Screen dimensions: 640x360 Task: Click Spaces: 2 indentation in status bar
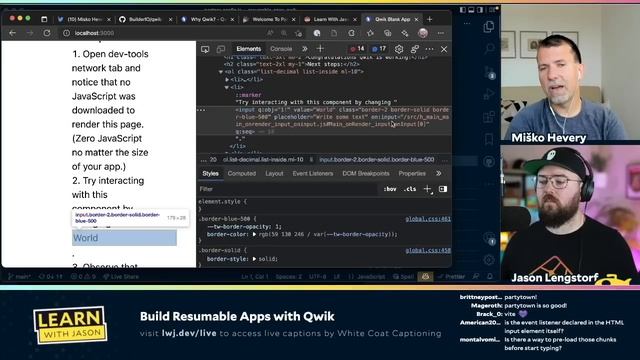pyautogui.click(x=289, y=277)
